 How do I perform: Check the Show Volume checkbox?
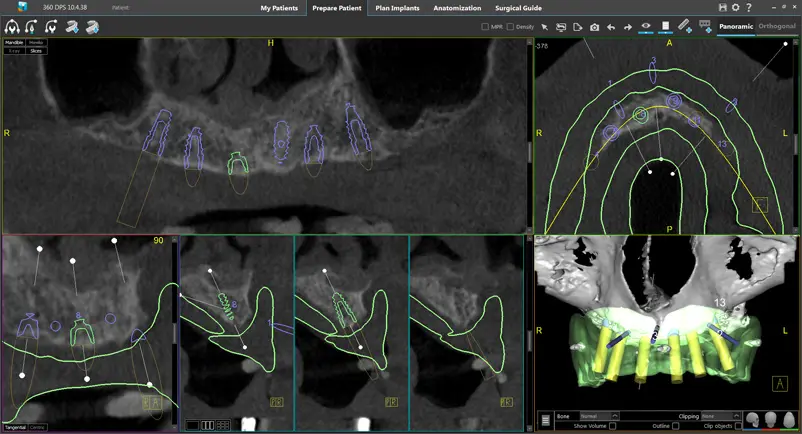click(x=612, y=426)
